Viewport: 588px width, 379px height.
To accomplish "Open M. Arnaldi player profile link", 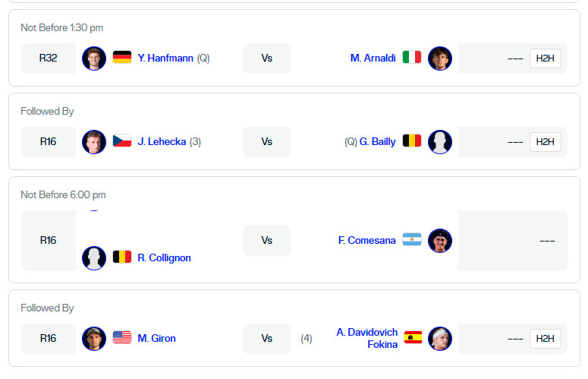I will click(x=373, y=58).
